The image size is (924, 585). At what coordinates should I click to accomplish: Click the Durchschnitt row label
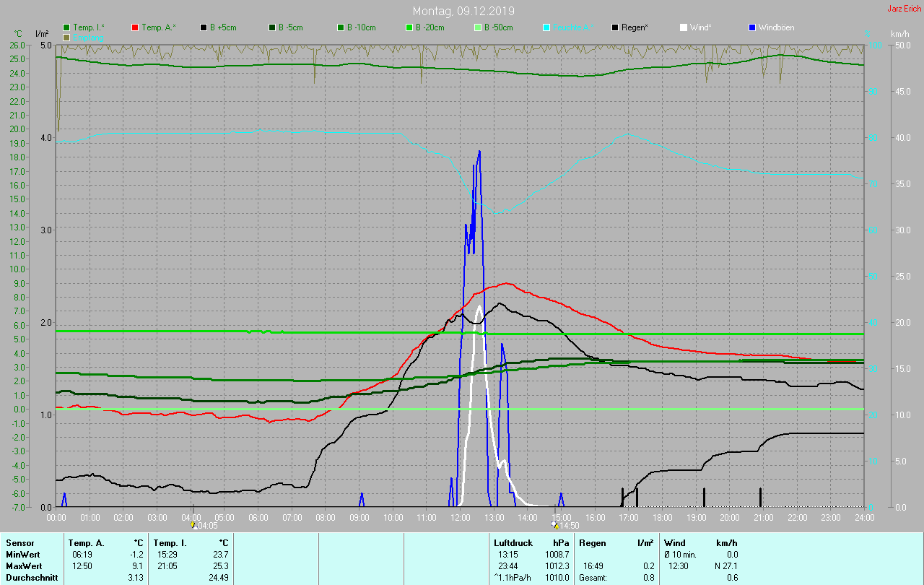(28, 577)
